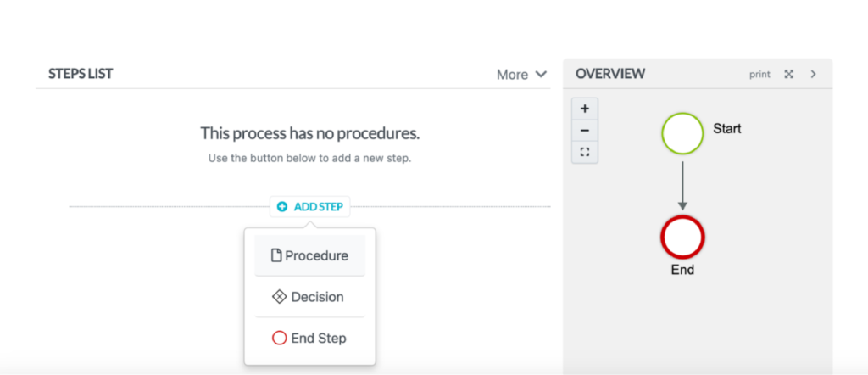Click the End label below the red node
Image resolution: width=868 pixels, height=375 pixels.
coord(682,270)
